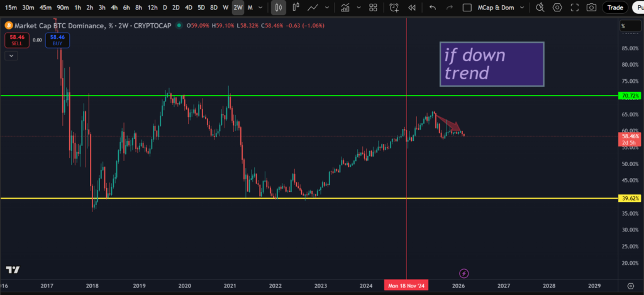644x295 pixels.
Task: Select the W weekly timeframe
Action: pos(225,8)
